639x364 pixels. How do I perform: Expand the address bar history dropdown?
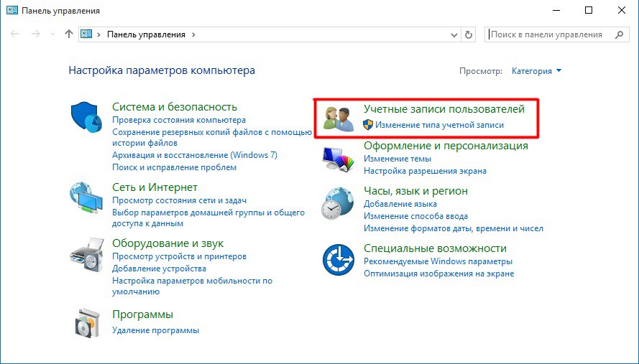tap(454, 35)
